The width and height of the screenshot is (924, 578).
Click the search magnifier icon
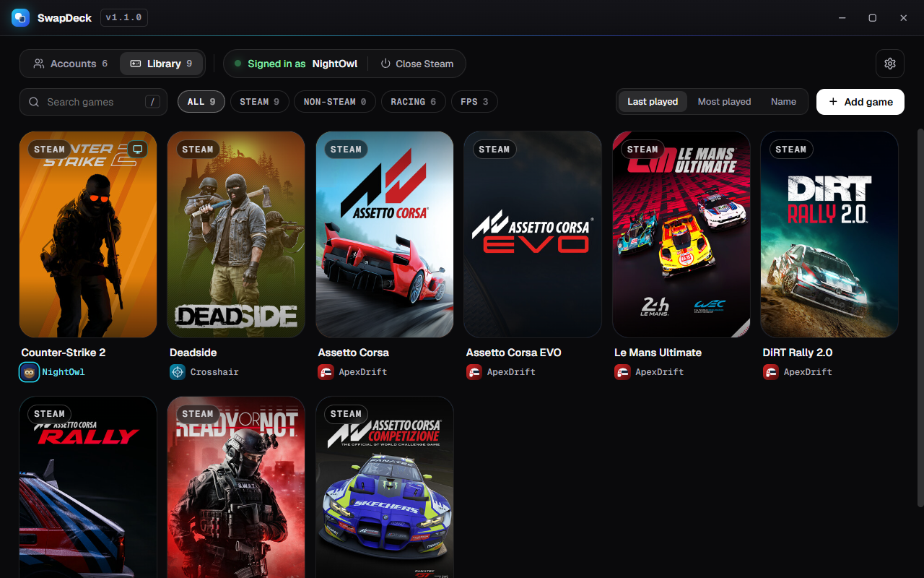pos(34,102)
